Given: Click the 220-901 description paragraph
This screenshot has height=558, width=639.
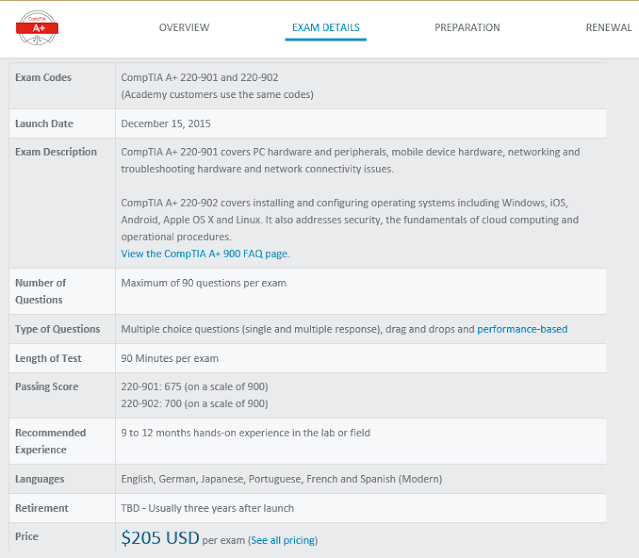Looking at the screenshot, I should [x=350, y=160].
